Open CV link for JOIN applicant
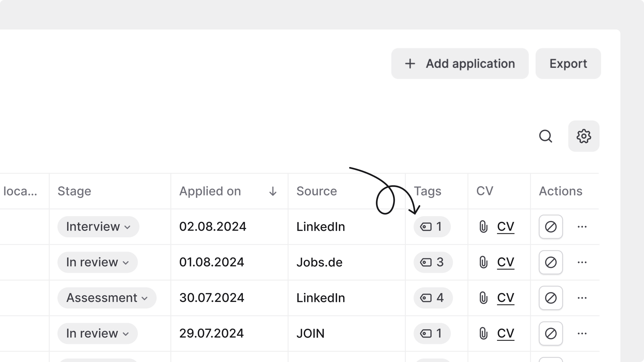The image size is (644, 362). [x=505, y=334]
